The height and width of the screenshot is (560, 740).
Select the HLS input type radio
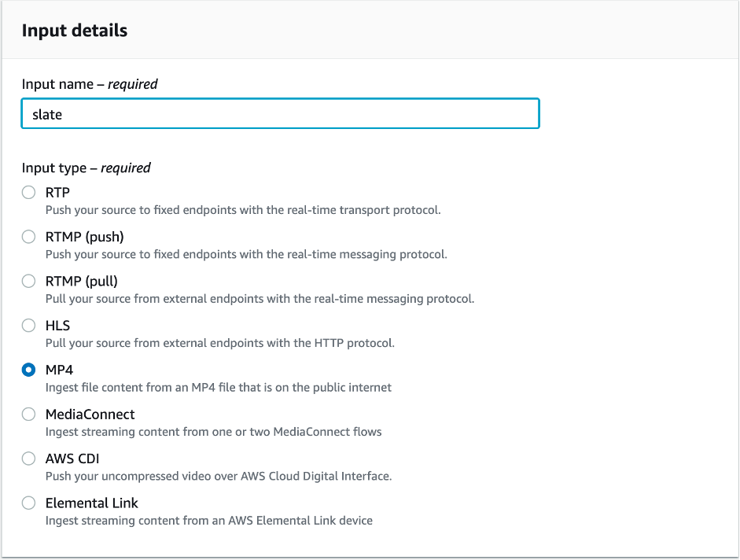[29, 325]
